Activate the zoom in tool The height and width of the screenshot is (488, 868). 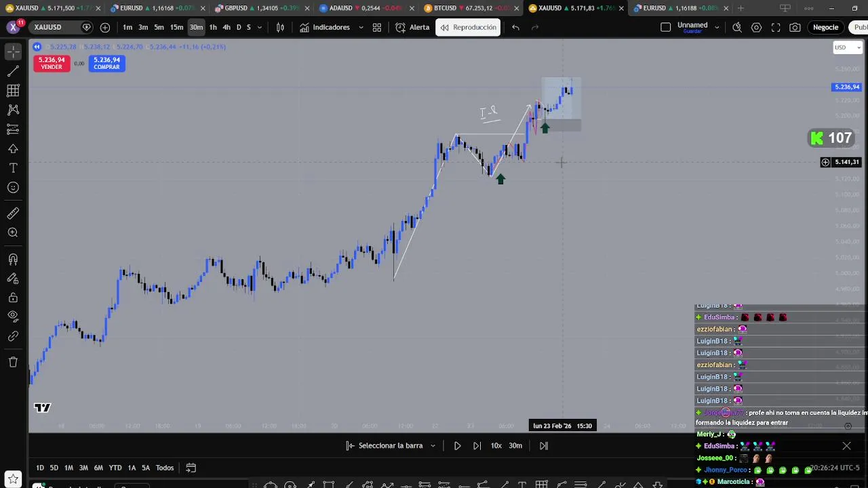pyautogui.click(x=13, y=233)
